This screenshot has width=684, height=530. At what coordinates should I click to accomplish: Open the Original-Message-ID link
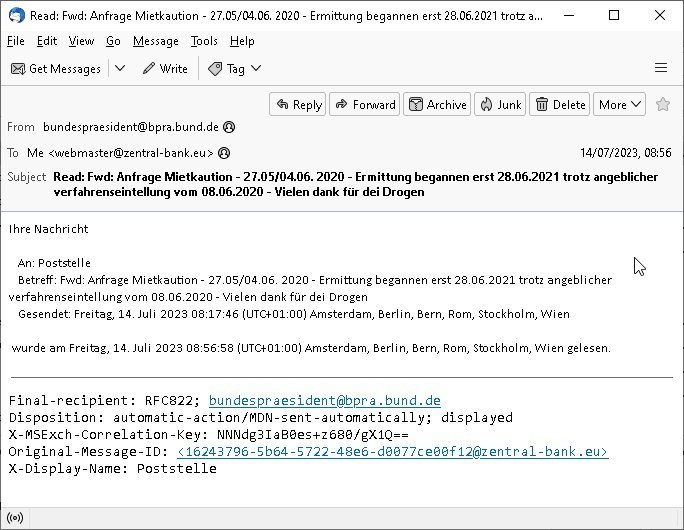tap(393, 451)
